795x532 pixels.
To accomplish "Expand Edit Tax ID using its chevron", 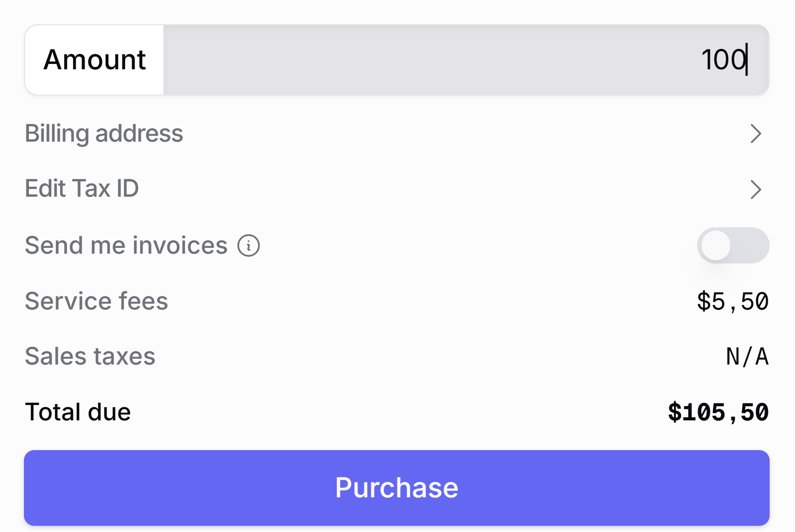I will (x=756, y=189).
